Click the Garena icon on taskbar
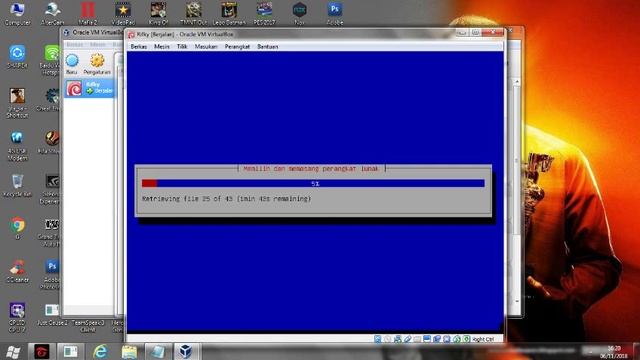The width and height of the screenshot is (640, 360). [41, 351]
